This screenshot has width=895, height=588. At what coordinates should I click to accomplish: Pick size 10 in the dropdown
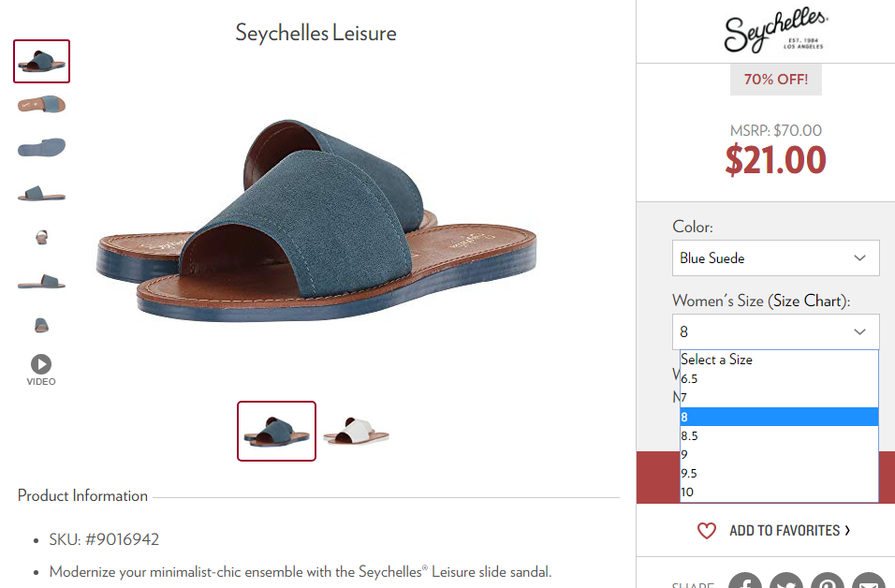click(x=779, y=492)
